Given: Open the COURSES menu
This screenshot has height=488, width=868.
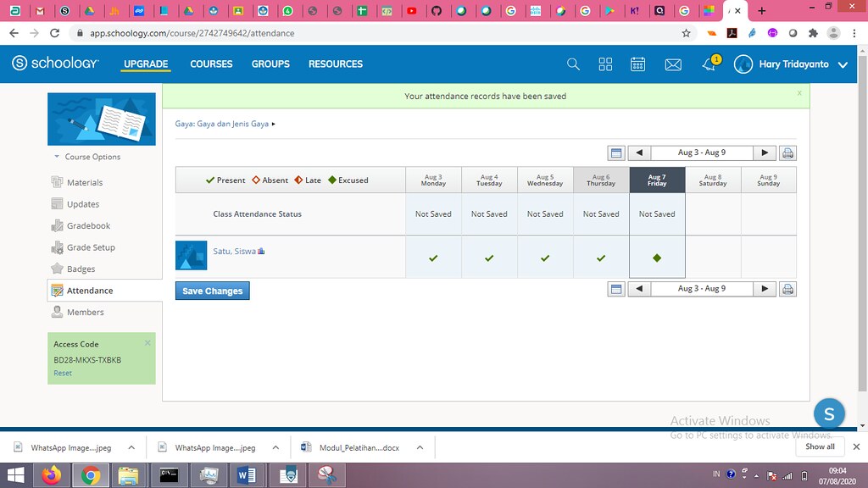Looking at the screenshot, I should pyautogui.click(x=211, y=64).
